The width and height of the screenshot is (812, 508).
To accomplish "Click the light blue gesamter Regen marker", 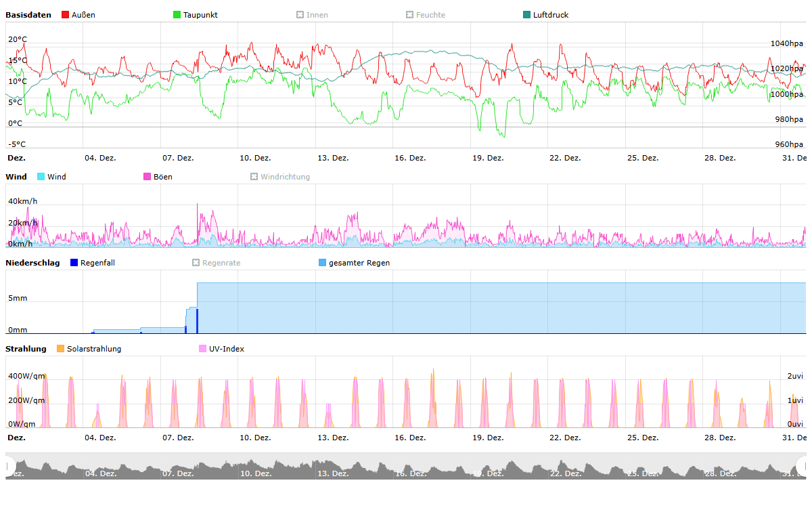I will (x=323, y=263).
